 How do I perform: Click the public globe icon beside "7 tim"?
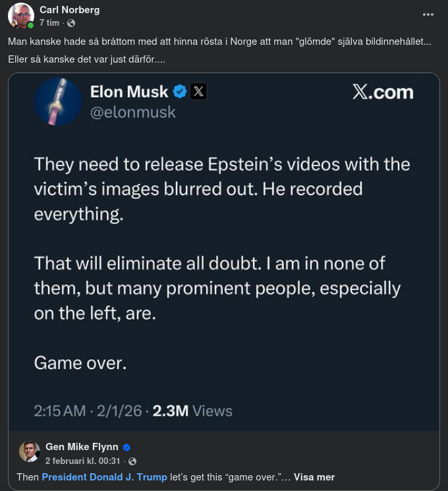[x=71, y=23]
